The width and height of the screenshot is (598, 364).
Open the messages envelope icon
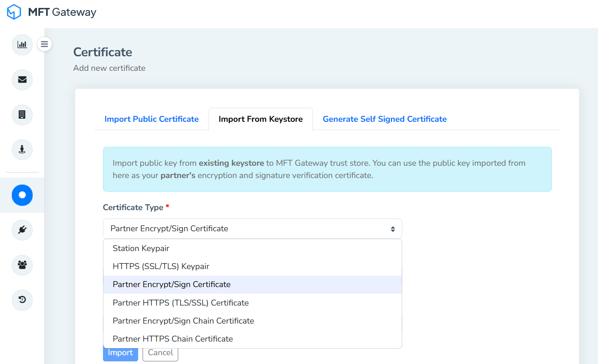(x=22, y=80)
